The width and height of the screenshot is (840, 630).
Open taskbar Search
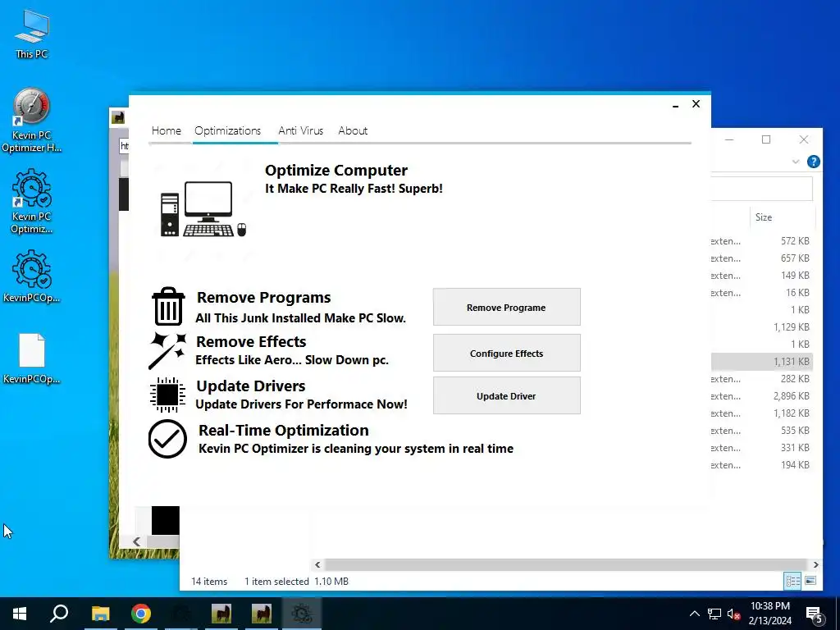[x=59, y=614]
